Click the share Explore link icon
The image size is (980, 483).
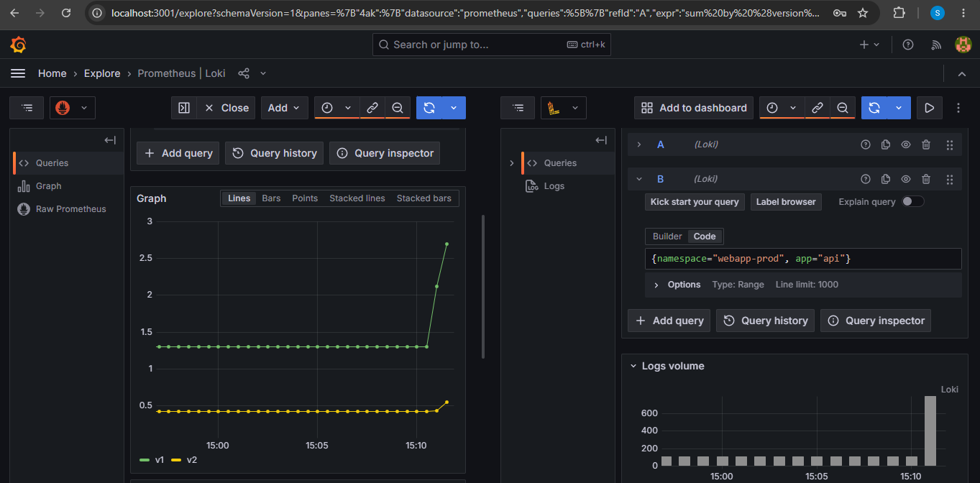point(244,73)
